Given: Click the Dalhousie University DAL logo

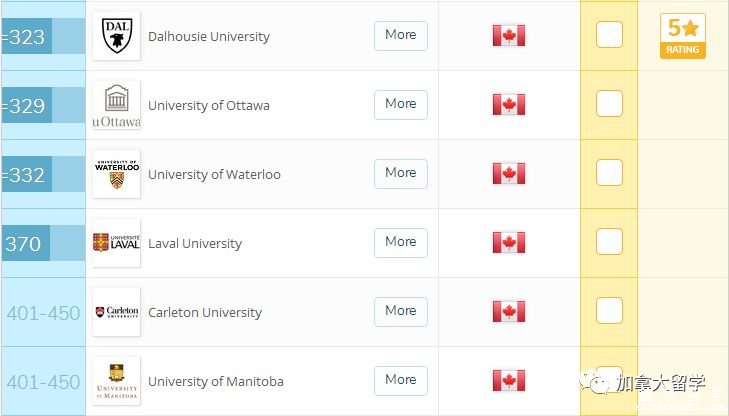Looking at the screenshot, I should (x=116, y=36).
